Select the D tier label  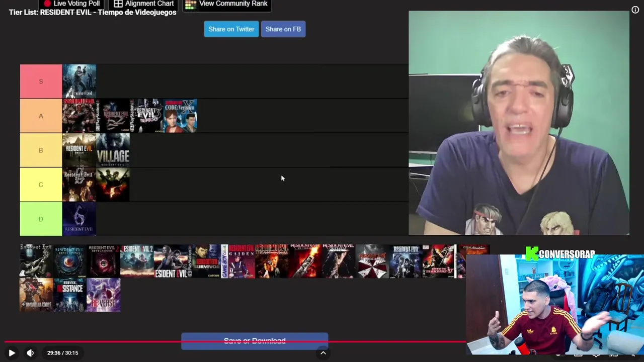click(x=41, y=219)
